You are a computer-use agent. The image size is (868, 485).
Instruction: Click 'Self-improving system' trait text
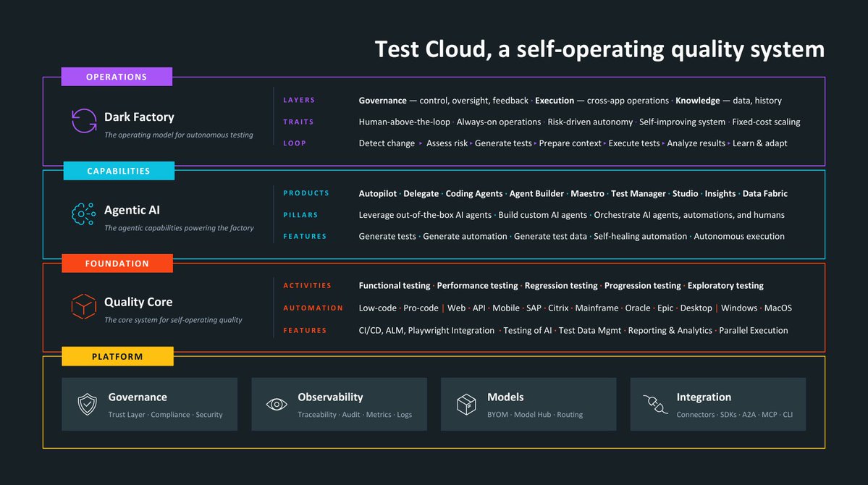coord(682,122)
